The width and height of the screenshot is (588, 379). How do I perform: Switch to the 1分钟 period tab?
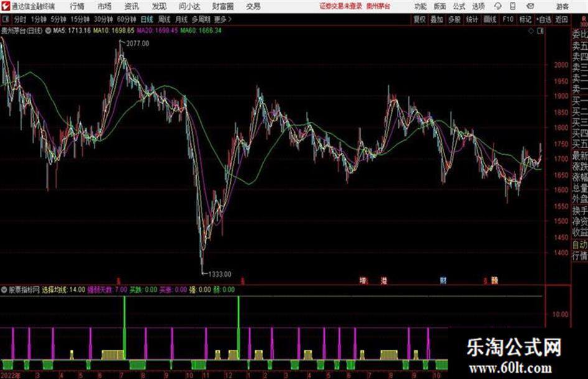[39, 19]
